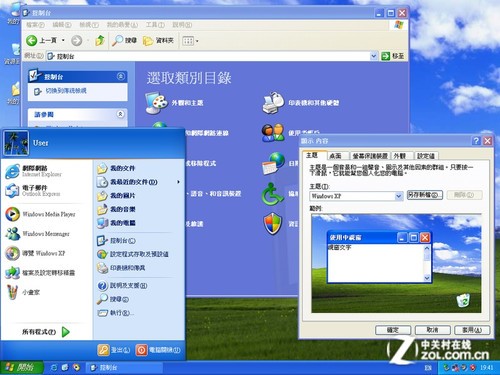Viewport: 500px width, 375px height.
Task: Switch to the Screen Saver tab
Action: (x=370, y=156)
